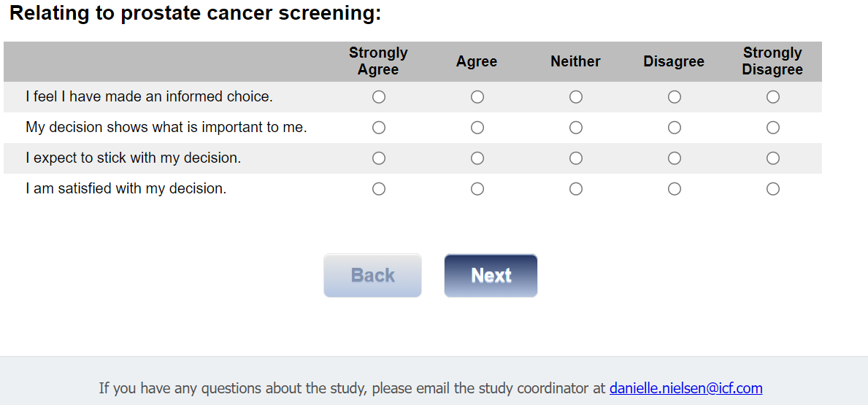Click the Next button
This screenshot has width=868, height=405.
tap(491, 276)
